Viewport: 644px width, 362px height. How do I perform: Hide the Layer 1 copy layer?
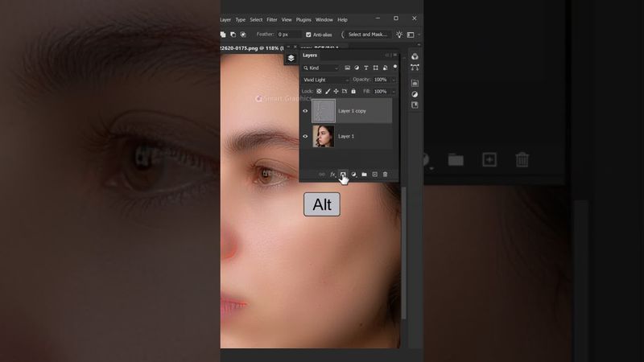305,111
